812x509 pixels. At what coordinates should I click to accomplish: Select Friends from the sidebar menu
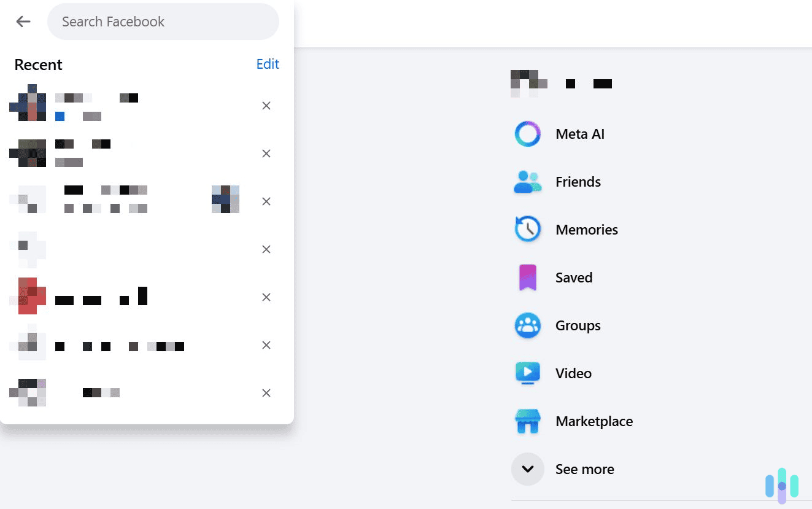578,182
